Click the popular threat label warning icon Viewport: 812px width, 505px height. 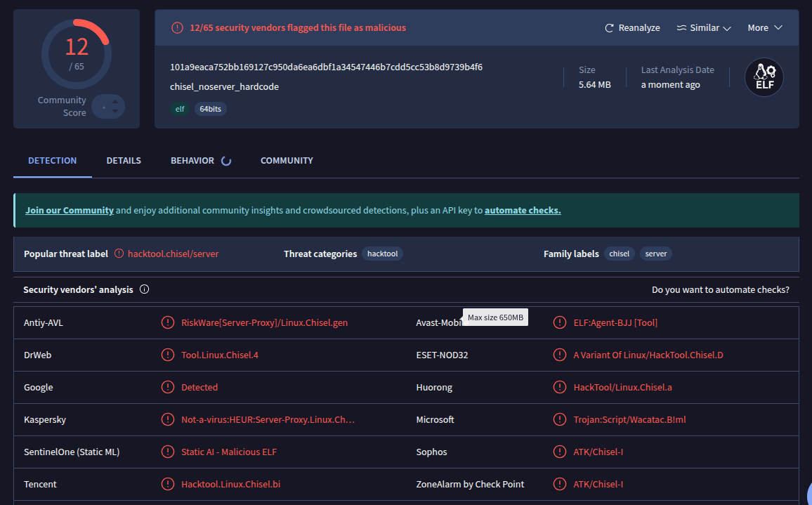[119, 254]
